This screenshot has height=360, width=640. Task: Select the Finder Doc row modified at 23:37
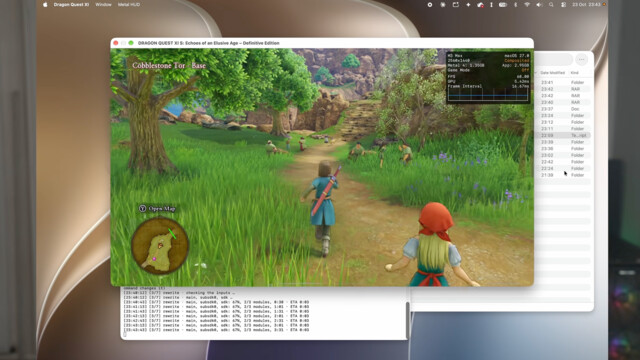[x=563, y=109]
